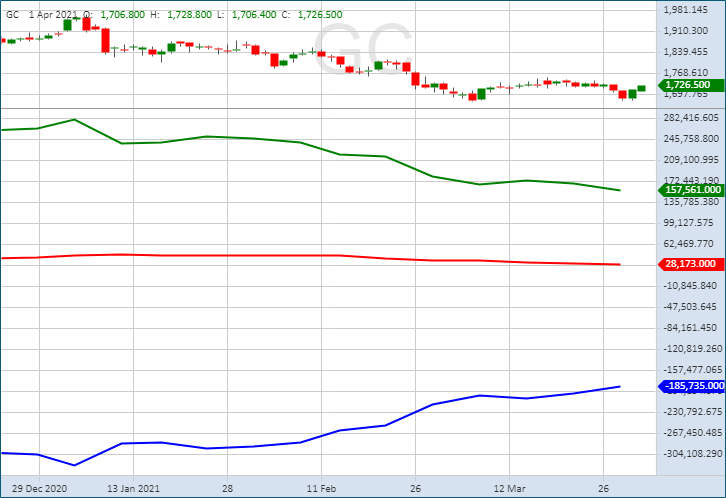Click the blue -185,735.000 value tag
The width and height of the screenshot is (726, 498).
690,386
